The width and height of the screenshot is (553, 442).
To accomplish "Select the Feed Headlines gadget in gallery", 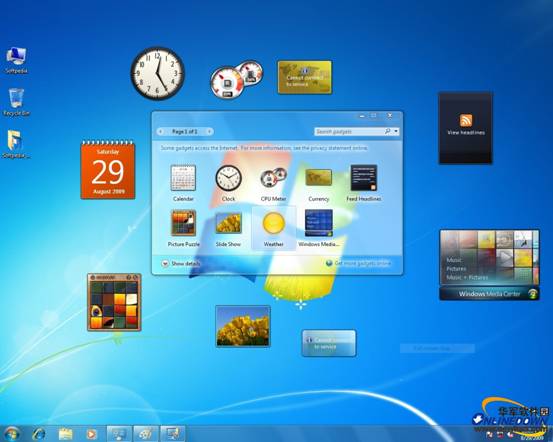I will click(x=364, y=183).
